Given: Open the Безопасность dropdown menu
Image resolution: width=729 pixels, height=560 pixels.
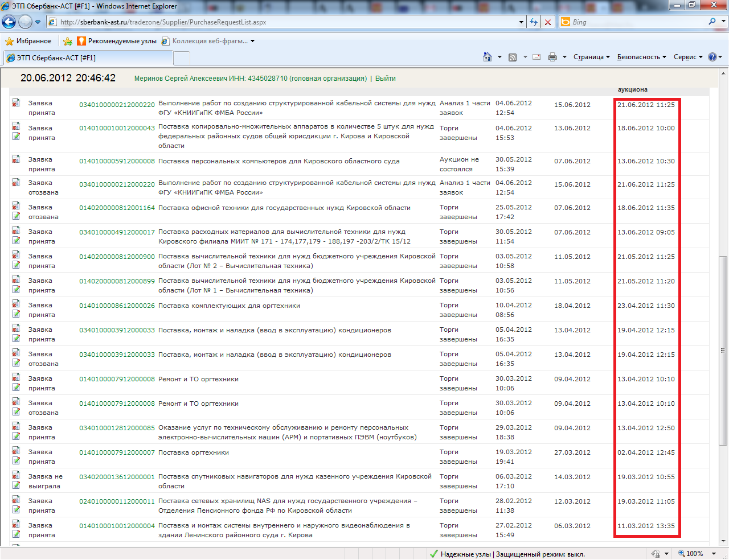Looking at the screenshot, I should pyautogui.click(x=641, y=57).
